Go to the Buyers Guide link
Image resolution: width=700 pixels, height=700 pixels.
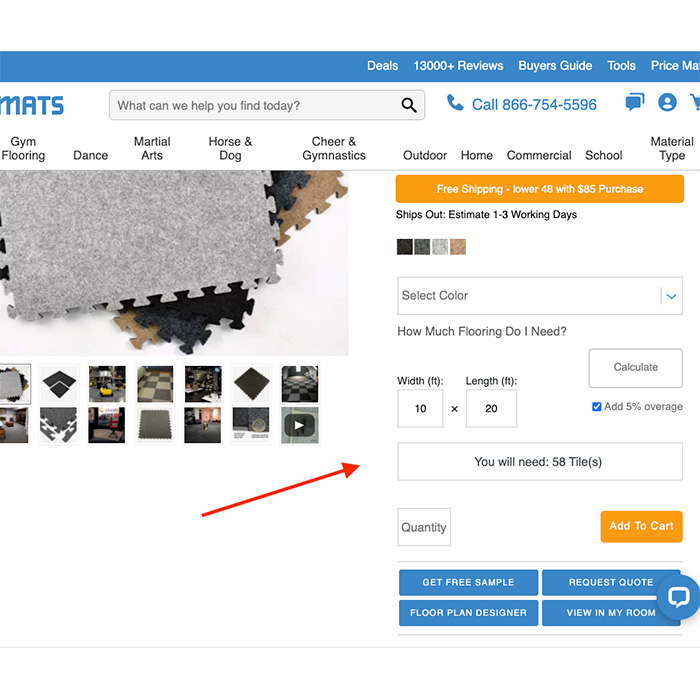tap(555, 66)
